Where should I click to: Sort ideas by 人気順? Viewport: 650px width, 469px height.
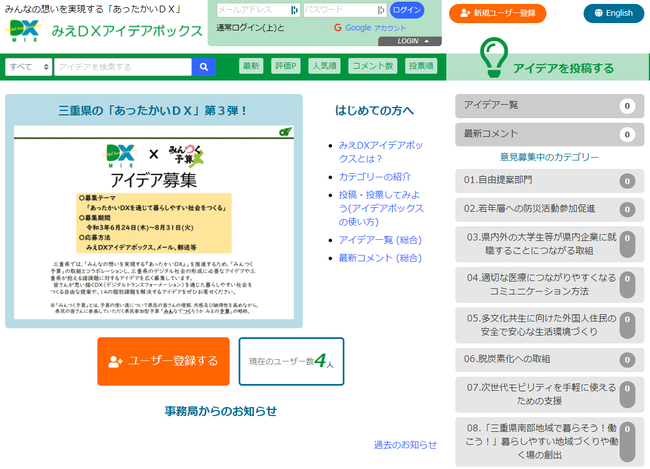tap(324, 66)
